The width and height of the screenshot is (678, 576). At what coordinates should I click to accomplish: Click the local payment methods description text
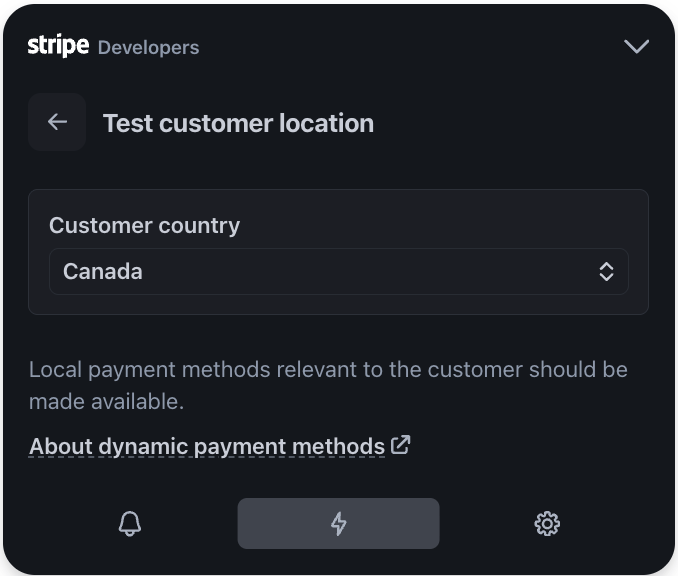(328, 369)
